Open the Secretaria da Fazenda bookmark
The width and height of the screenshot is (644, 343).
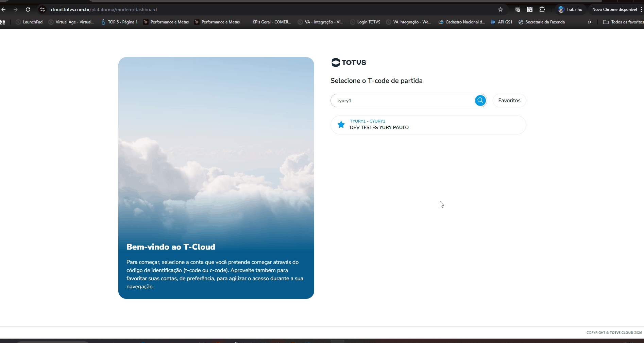click(542, 22)
